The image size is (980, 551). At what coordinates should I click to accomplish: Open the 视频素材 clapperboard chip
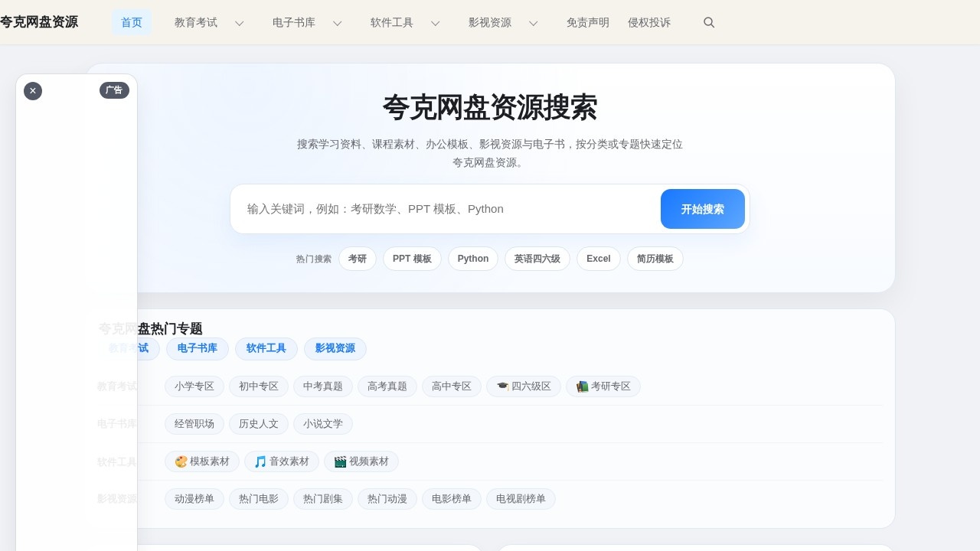361,461
